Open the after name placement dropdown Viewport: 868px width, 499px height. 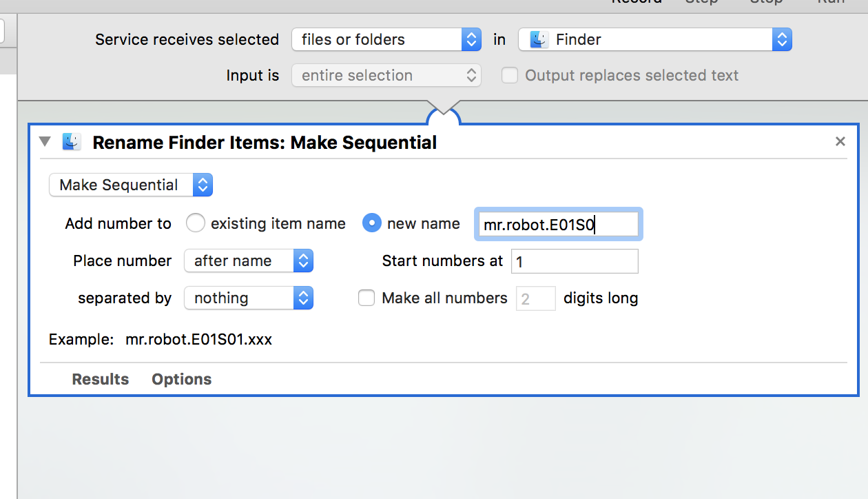click(249, 261)
